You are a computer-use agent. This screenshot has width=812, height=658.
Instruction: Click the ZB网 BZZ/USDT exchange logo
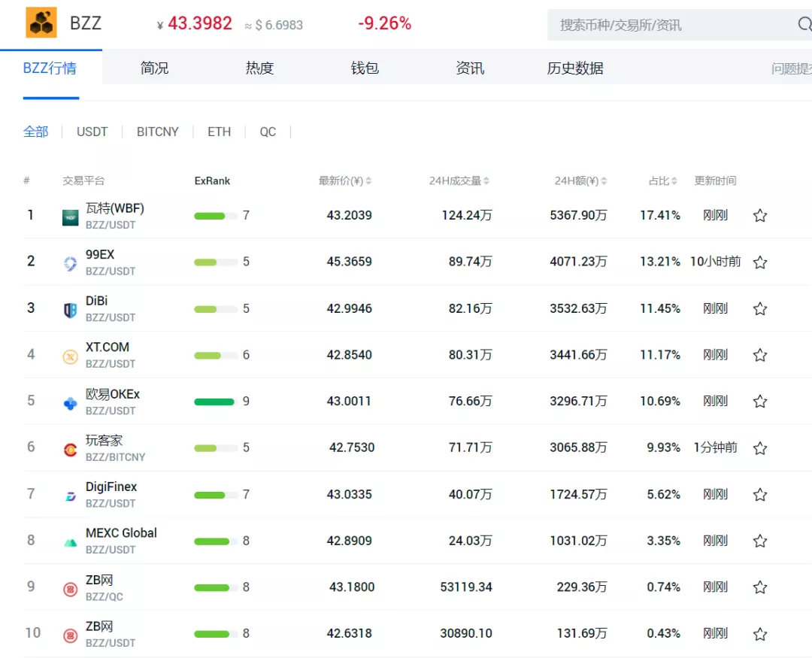(71, 635)
